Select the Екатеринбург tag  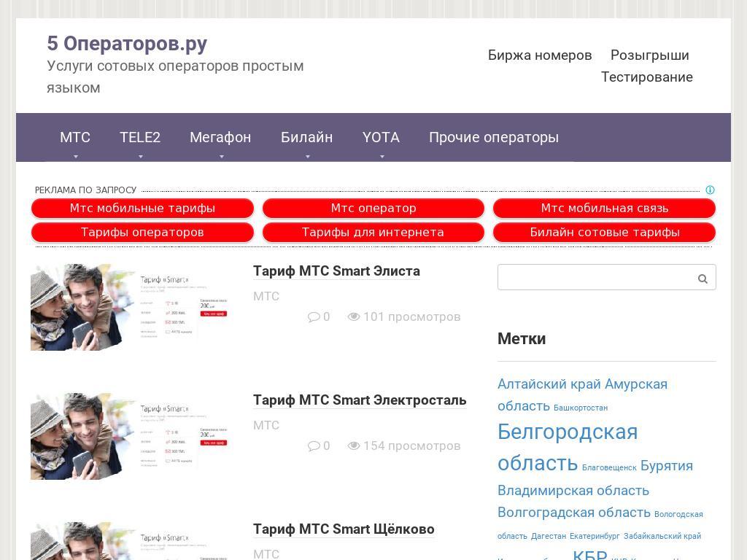[x=595, y=536]
